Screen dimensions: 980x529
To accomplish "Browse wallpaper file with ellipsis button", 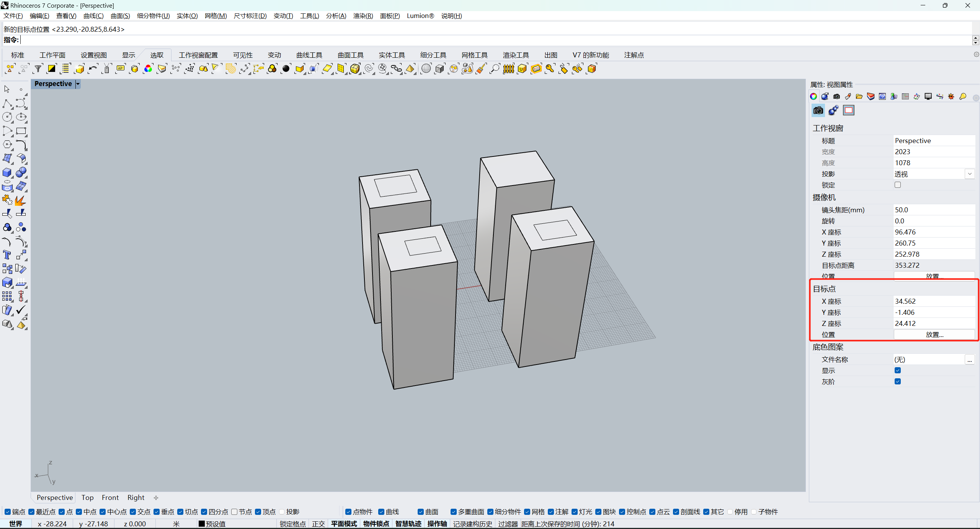I will (x=969, y=360).
